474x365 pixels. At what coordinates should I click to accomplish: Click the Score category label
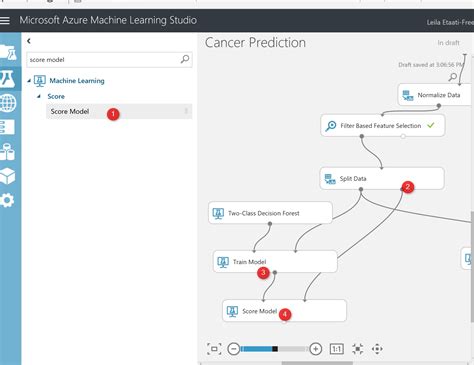56,96
